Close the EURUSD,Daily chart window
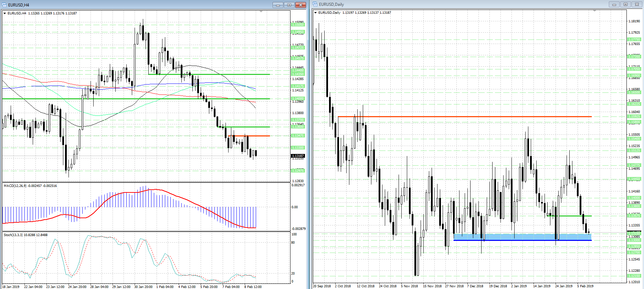The height and width of the screenshot is (289, 644). (636, 4)
